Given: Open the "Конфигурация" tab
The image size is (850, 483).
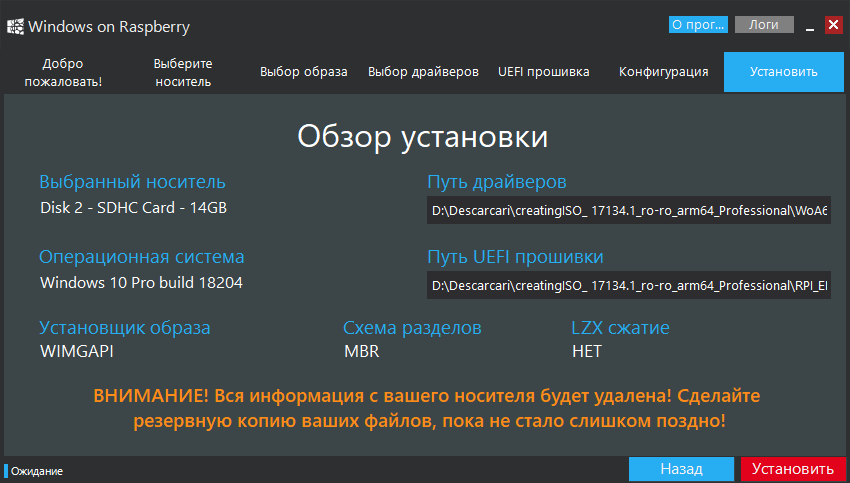Looking at the screenshot, I should 663,72.
